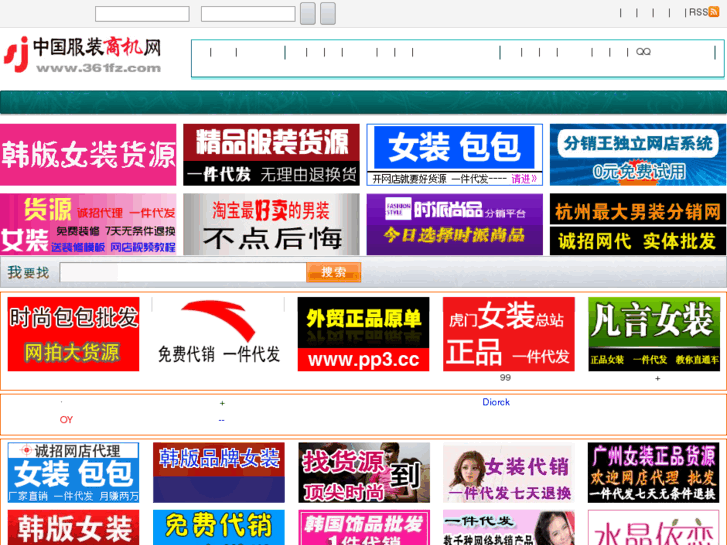Open the 分销王独立网店系统 banner
Viewport: 727px width, 545px height.
pyautogui.click(x=638, y=154)
